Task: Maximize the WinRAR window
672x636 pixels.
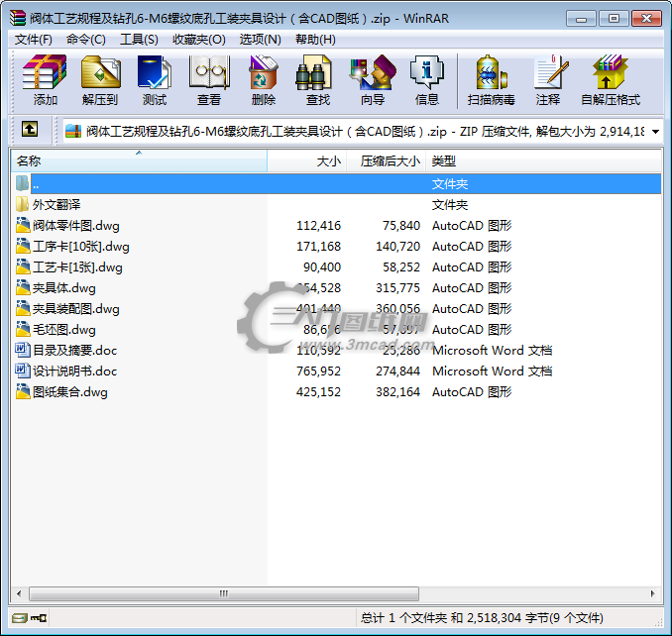Action: click(x=614, y=19)
